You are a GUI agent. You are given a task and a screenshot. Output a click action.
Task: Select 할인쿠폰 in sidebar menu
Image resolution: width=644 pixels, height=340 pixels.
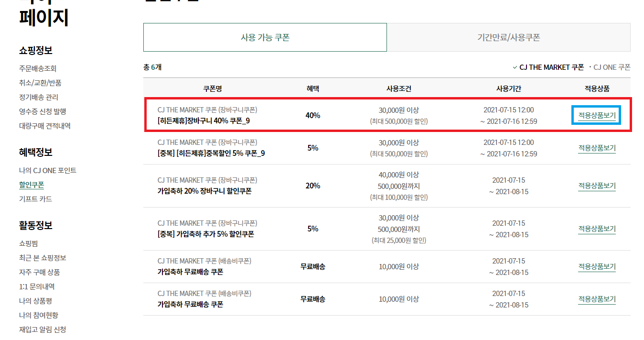32,185
